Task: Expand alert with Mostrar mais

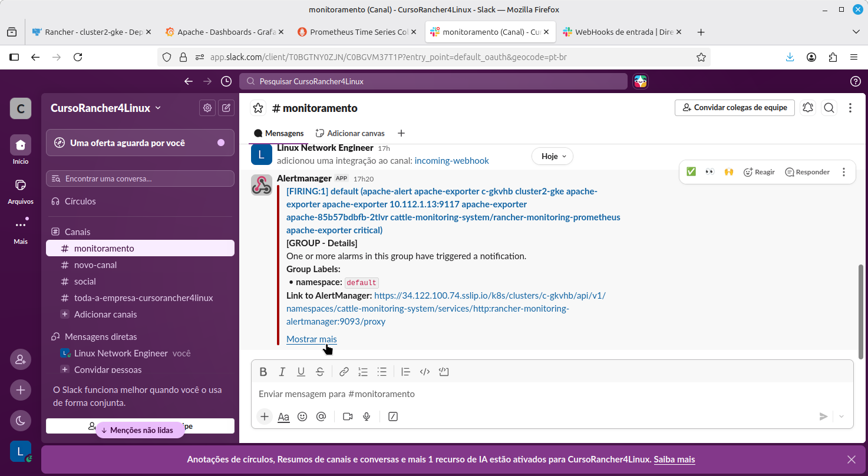Action: pyautogui.click(x=312, y=339)
